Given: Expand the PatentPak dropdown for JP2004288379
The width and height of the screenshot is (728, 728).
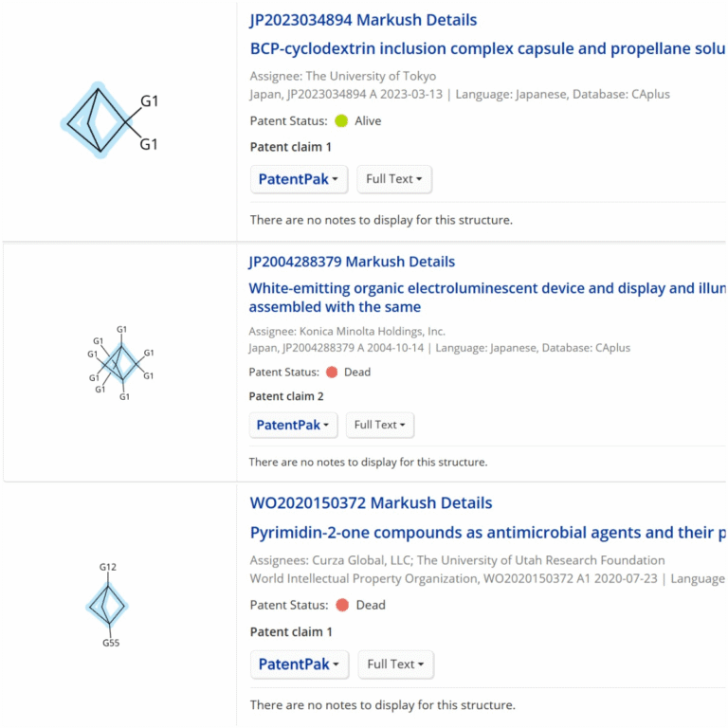Looking at the screenshot, I should 293,425.
